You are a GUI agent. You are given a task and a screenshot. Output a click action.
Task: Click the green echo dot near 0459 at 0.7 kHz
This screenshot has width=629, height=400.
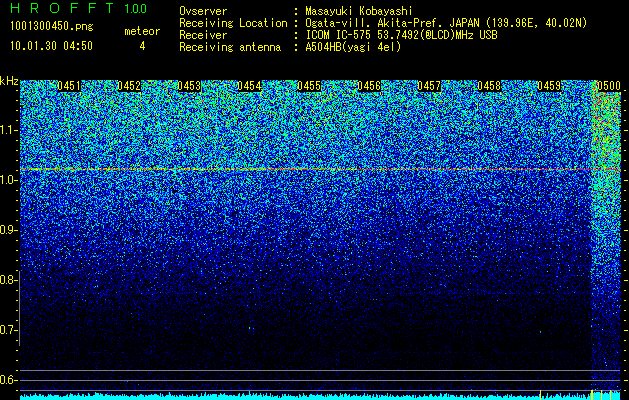click(540, 332)
